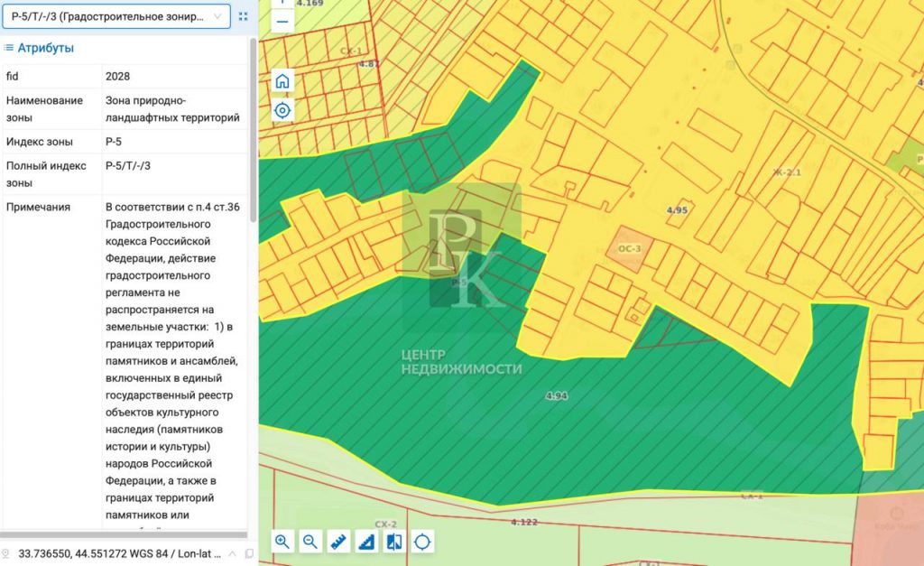The height and width of the screenshot is (566, 924).
Task: Expand the coordinate system chevron
Action: (232, 553)
